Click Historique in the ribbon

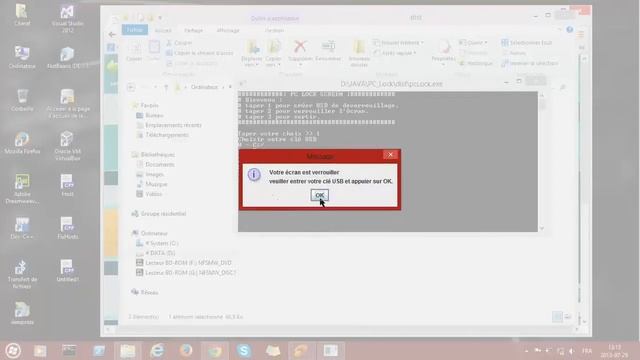click(476, 63)
